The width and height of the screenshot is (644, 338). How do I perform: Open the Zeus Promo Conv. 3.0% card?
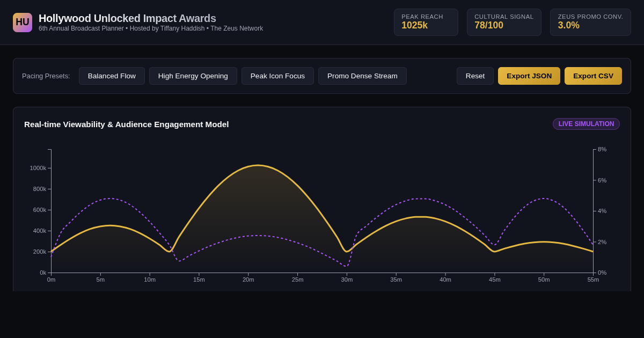pyautogui.click(x=590, y=22)
